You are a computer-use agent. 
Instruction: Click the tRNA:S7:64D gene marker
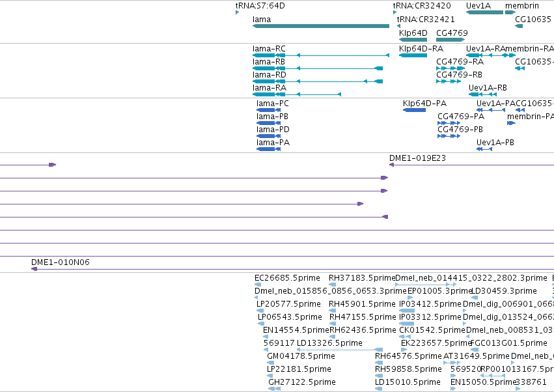click(237, 12)
